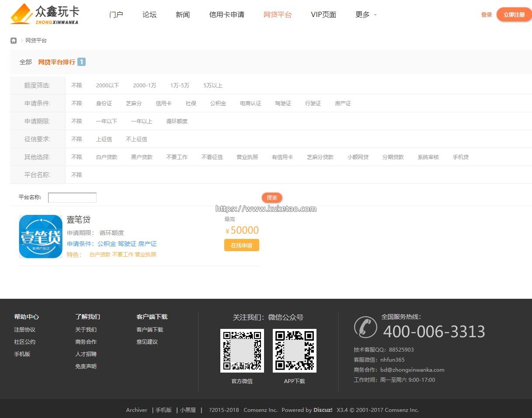The image size is (532, 418).
Task: Click the 众鑫玩卡 site logo
Action: click(x=44, y=14)
